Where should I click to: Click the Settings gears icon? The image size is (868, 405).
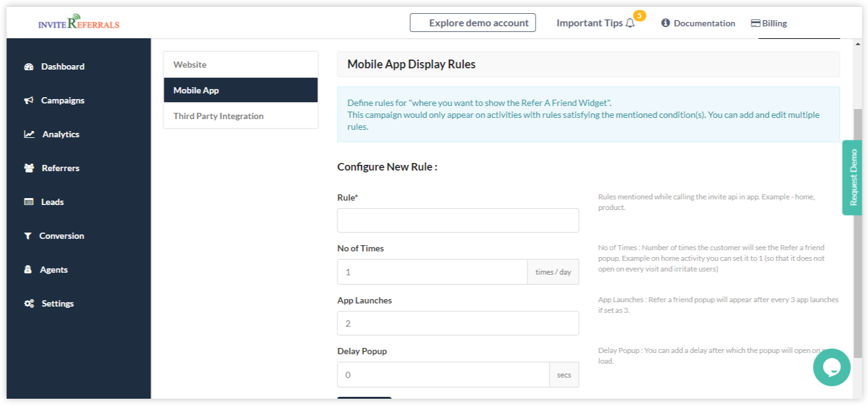tap(29, 303)
